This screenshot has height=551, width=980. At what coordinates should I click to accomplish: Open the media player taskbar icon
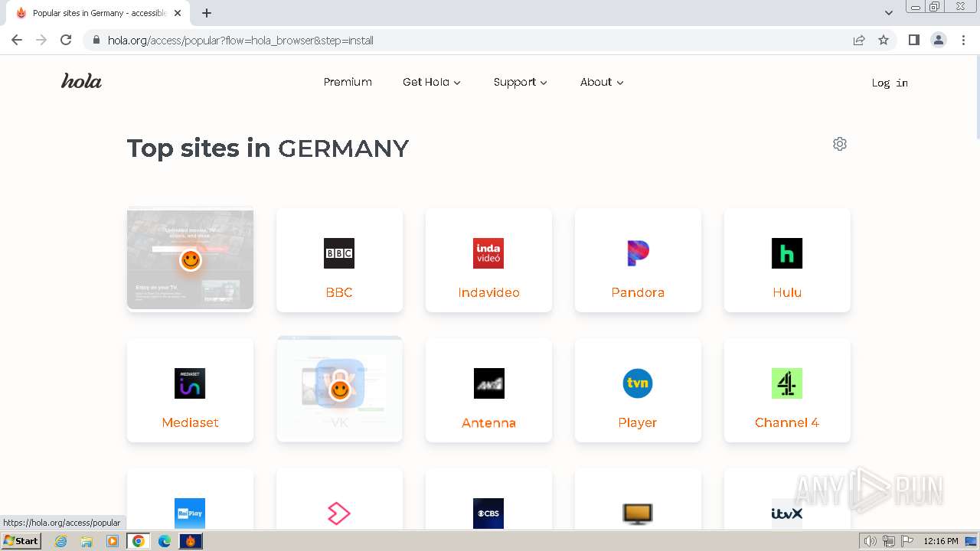click(x=113, y=541)
